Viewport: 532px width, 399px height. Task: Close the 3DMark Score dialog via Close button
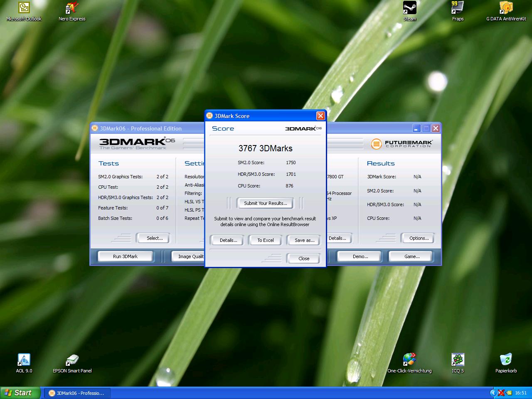tap(304, 259)
